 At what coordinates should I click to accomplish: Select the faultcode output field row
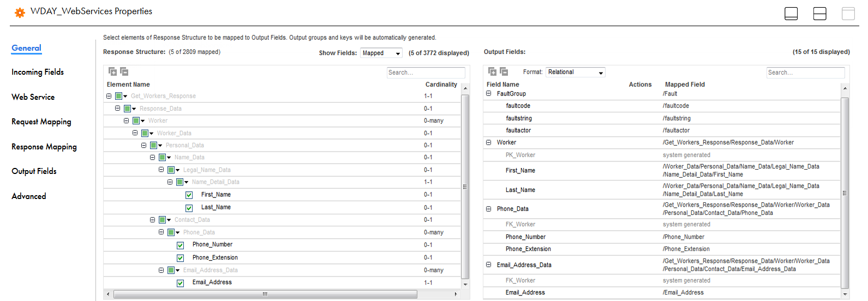[x=661, y=106]
